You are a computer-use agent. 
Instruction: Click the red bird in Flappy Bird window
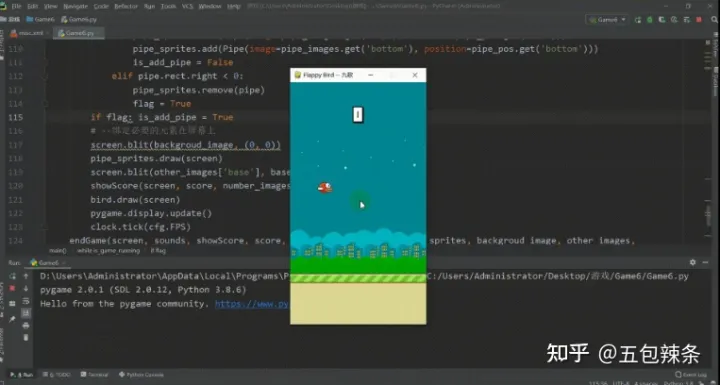click(x=325, y=187)
